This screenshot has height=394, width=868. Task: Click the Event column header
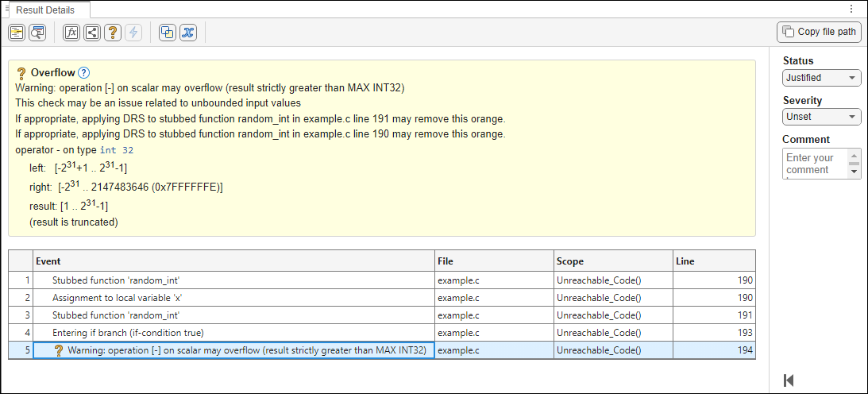[x=233, y=261]
